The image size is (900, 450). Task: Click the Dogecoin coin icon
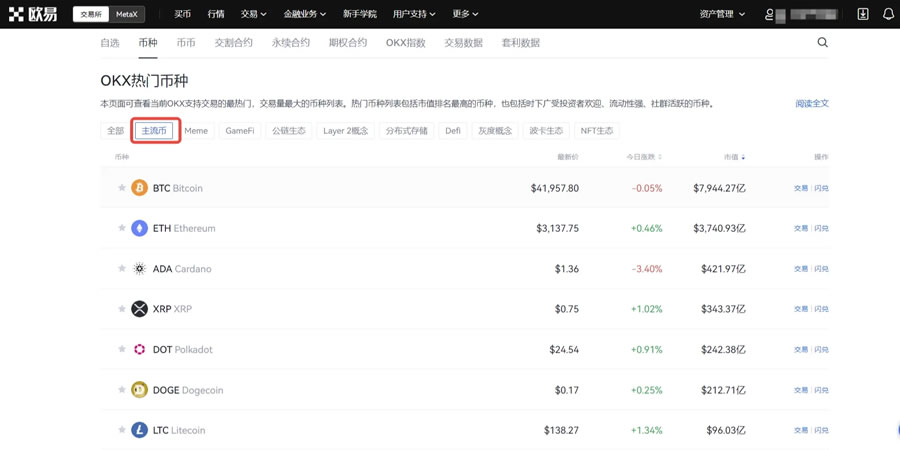tap(139, 390)
